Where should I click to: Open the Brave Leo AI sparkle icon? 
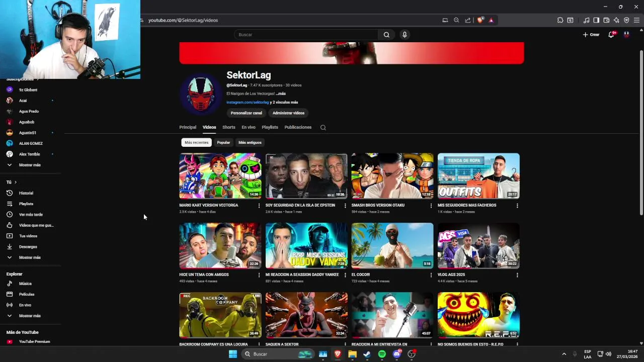click(x=616, y=20)
